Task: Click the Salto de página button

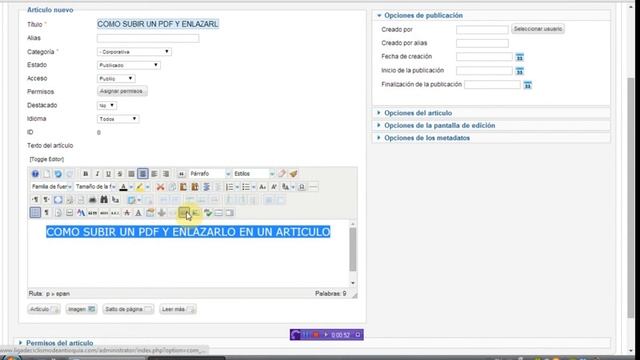Action: coord(128,309)
